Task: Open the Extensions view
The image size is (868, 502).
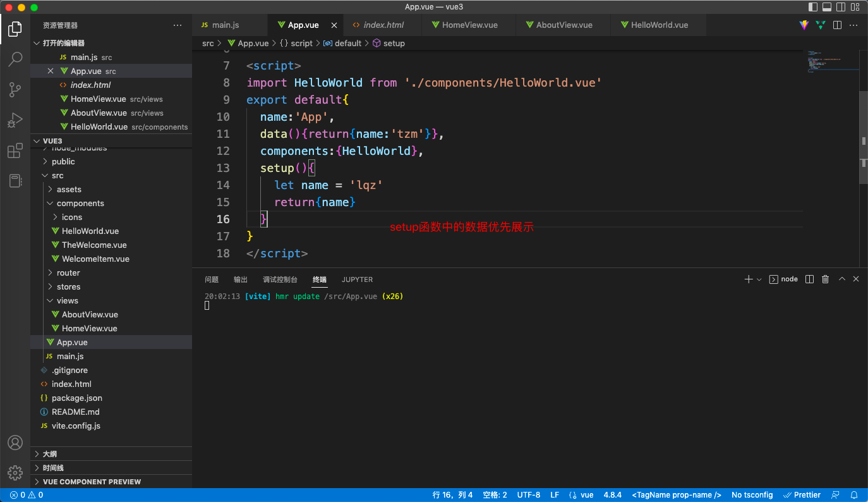Action: click(15, 150)
